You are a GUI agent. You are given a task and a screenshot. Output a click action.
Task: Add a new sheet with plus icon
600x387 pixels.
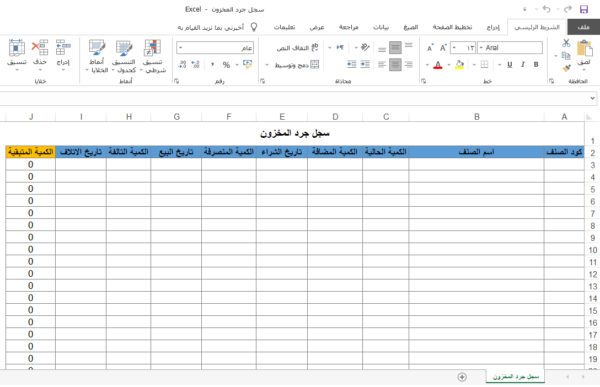point(462,377)
